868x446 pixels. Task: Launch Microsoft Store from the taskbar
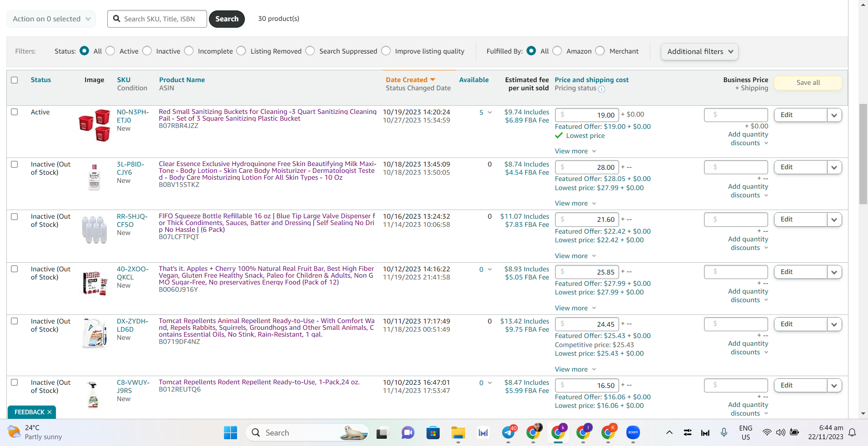(x=433, y=433)
